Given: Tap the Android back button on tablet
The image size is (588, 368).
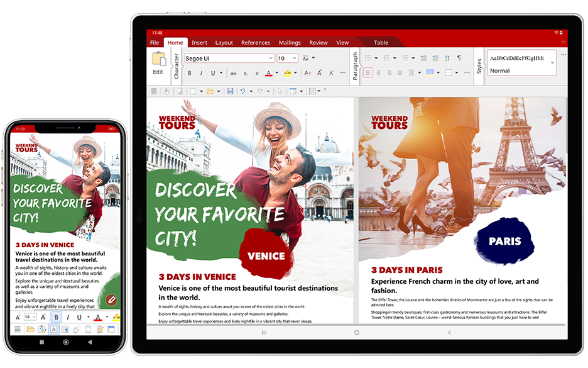Looking at the screenshot, I should [449, 332].
